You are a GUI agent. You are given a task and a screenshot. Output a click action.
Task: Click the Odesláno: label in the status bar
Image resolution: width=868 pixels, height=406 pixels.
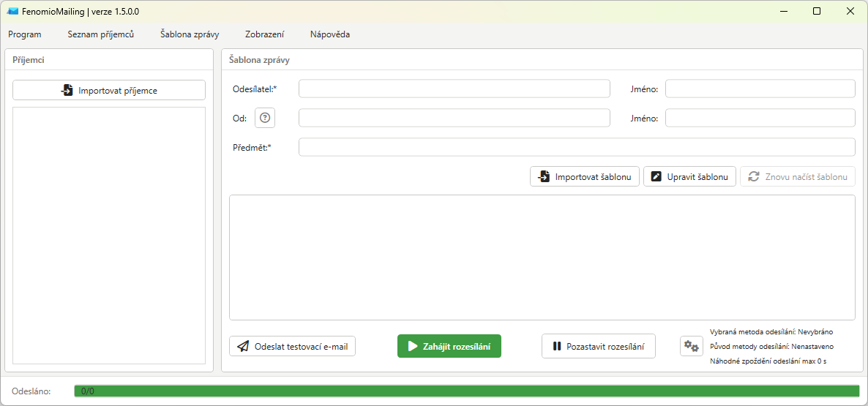pyautogui.click(x=31, y=391)
